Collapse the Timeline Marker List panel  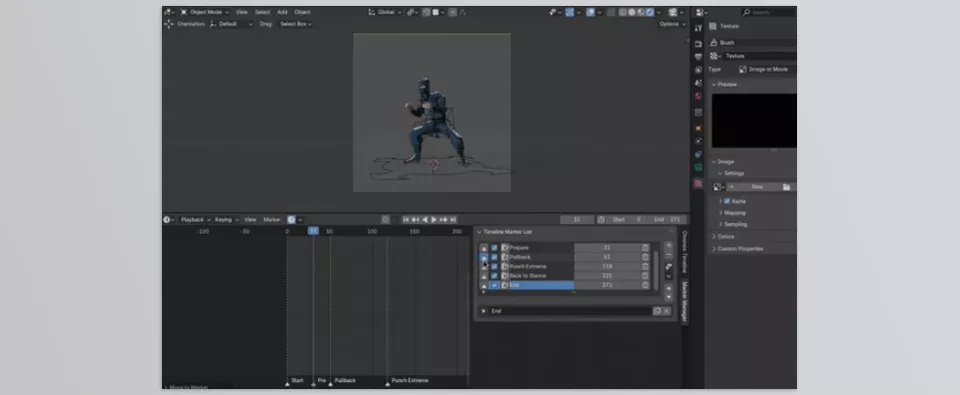(x=479, y=232)
